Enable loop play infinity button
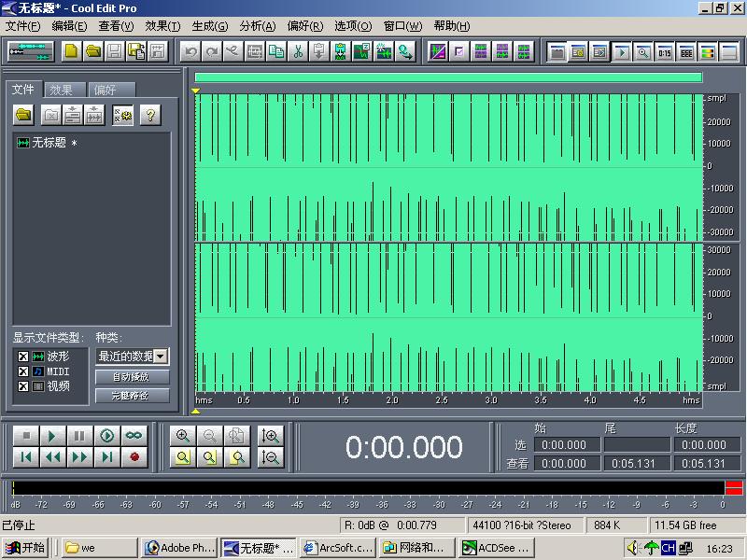Viewport: 747px width, 560px height. click(134, 436)
